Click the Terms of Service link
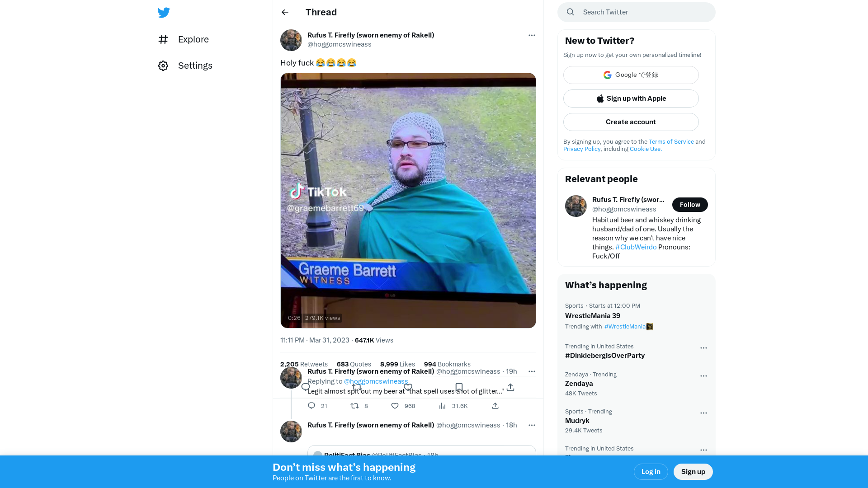868x488 pixels. tap(671, 141)
